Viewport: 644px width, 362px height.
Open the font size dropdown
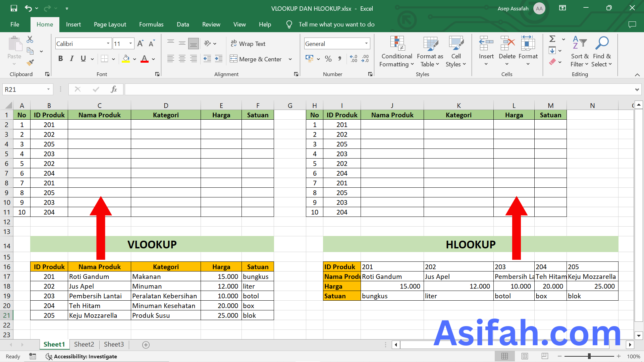click(x=130, y=44)
